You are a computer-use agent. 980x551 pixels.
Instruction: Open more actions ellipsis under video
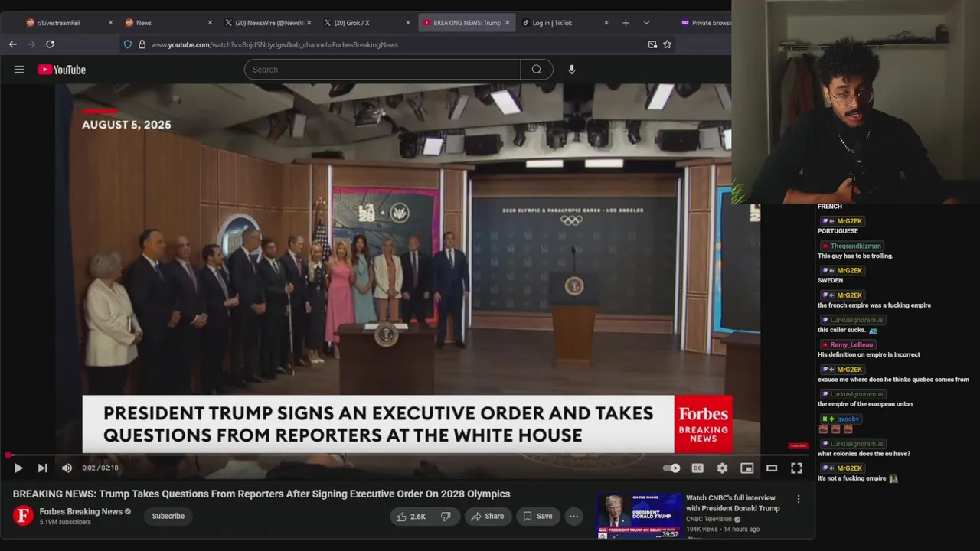[x=573, y=517]
